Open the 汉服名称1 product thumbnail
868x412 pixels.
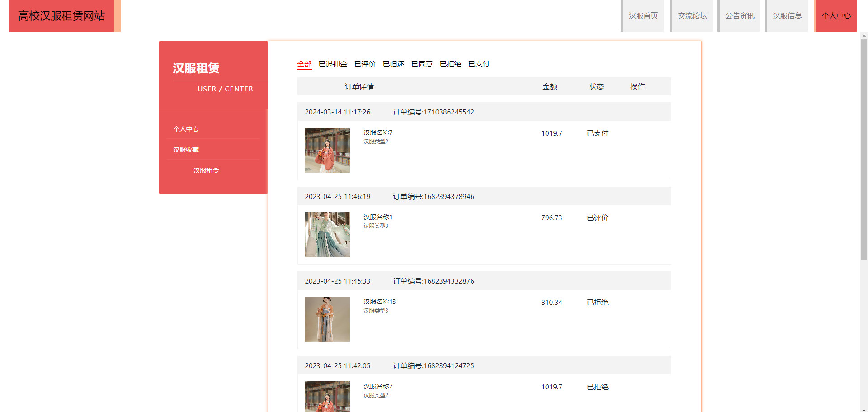[x=327, y=235]
